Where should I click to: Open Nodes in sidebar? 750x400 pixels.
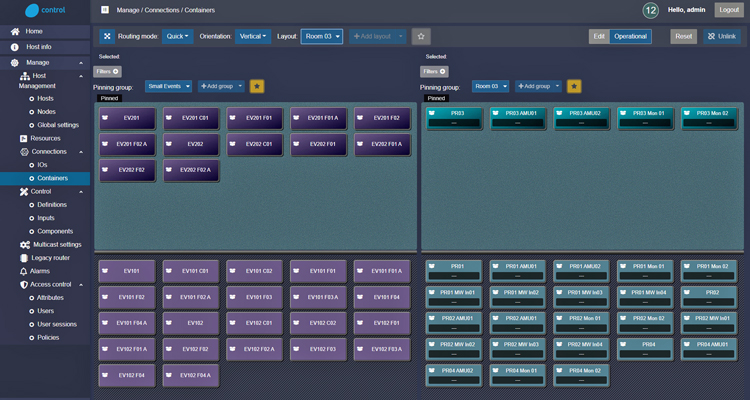(x=46, y=112)
